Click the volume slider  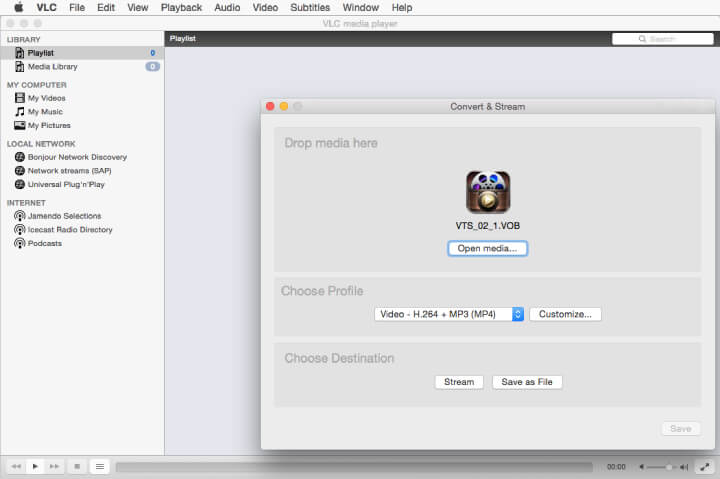coord(660,467)
